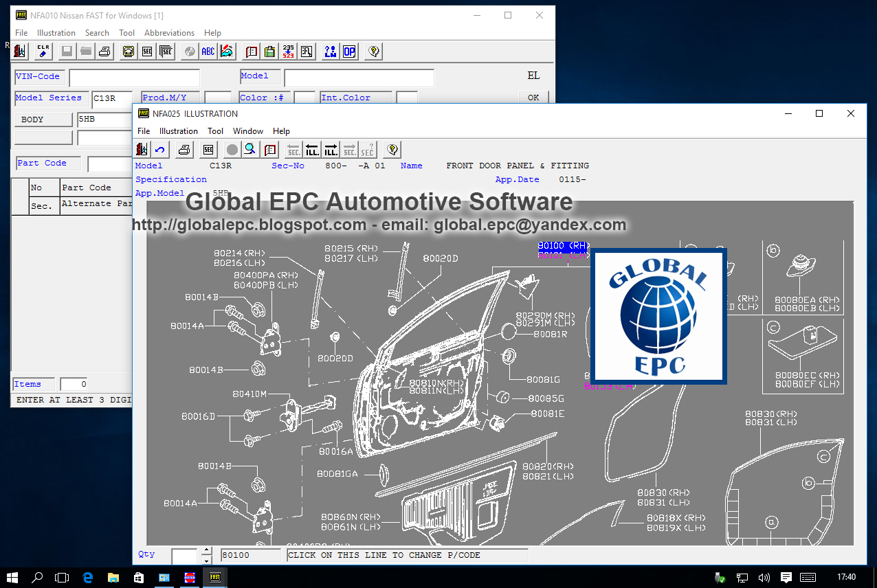Click the red open book icon in NFA010
The width and height of the screenshot is (877, 588).
click(251, 51)
